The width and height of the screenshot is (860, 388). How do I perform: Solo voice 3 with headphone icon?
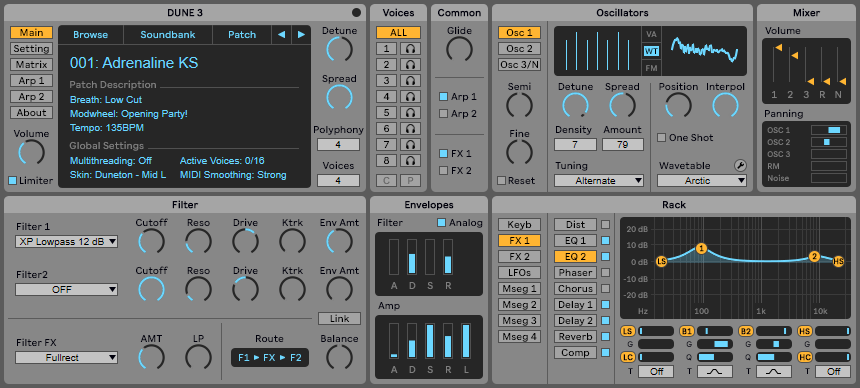pyautogui.click(x=410, y=81)
